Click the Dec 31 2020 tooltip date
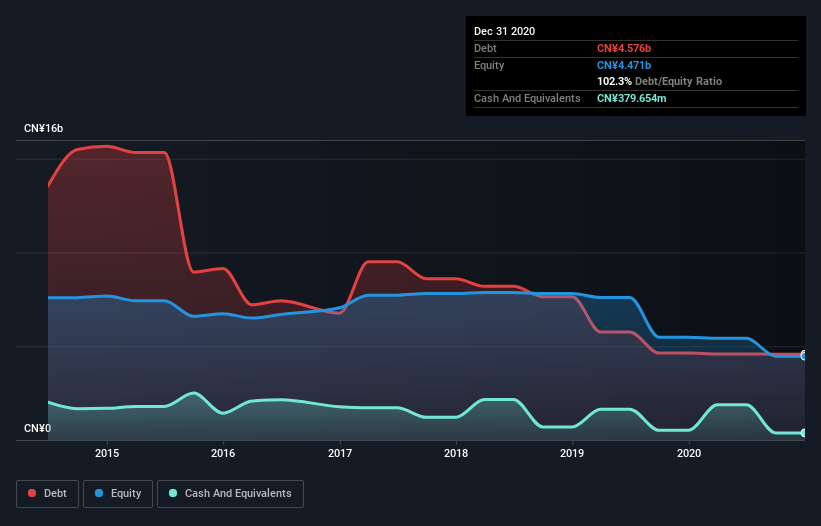Screen dimensions: 821x526 (x=504, y=31)
